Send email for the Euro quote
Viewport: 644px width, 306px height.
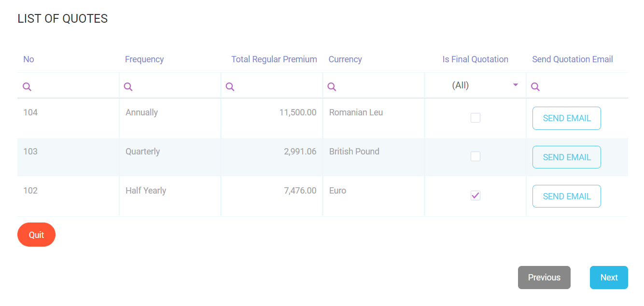point(566,196)
